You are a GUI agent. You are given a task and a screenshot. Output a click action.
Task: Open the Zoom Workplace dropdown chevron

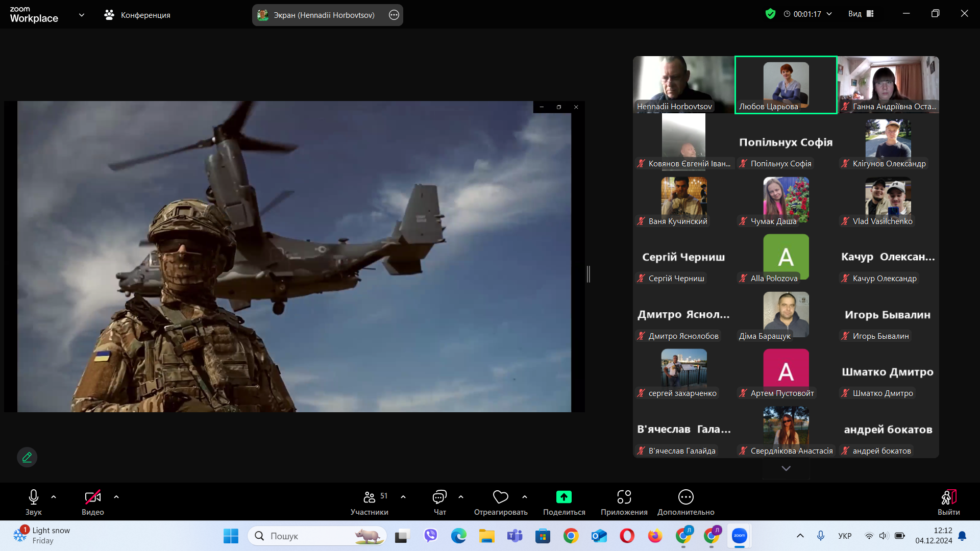tap(82, 15)
